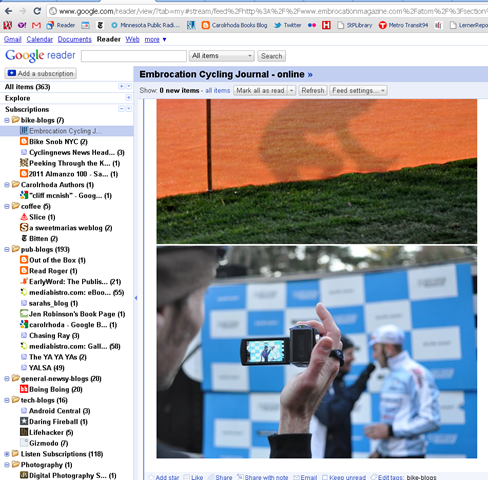Click the Add star icon below post
The image size is (488, 480).
(x=151, y=477)
